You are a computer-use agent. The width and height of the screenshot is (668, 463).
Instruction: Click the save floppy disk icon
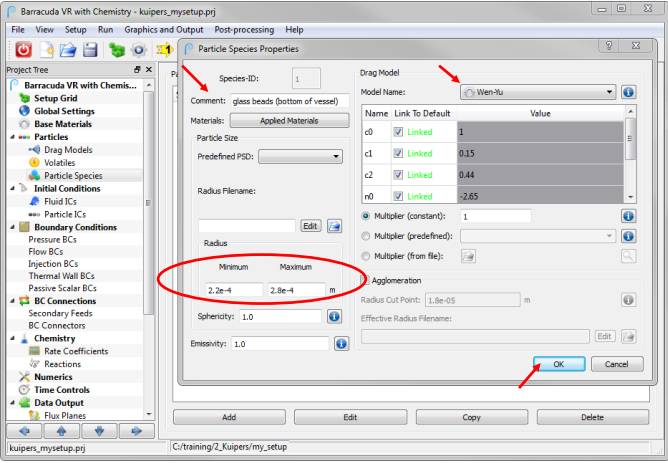point(91,48)
